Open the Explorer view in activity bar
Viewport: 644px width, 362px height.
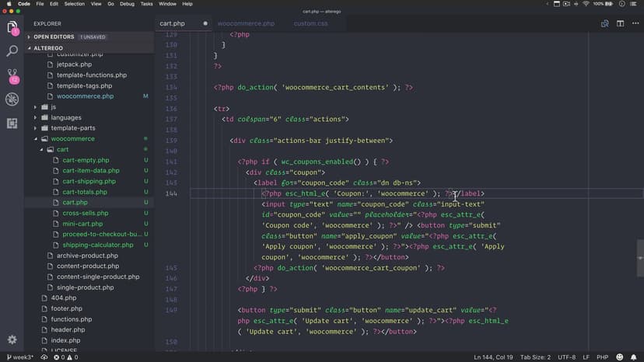tap(12, 28)
